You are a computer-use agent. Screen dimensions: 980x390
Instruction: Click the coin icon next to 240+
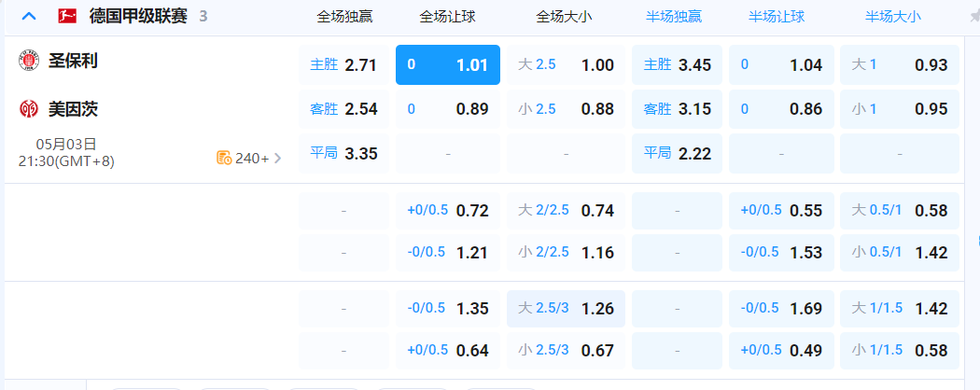tap(224, 158)
